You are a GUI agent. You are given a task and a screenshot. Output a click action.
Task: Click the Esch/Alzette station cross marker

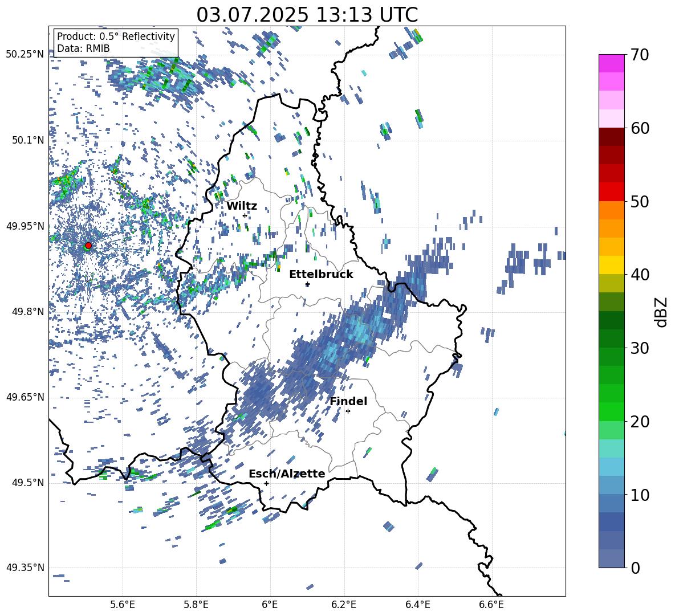[x=266, y=483]
